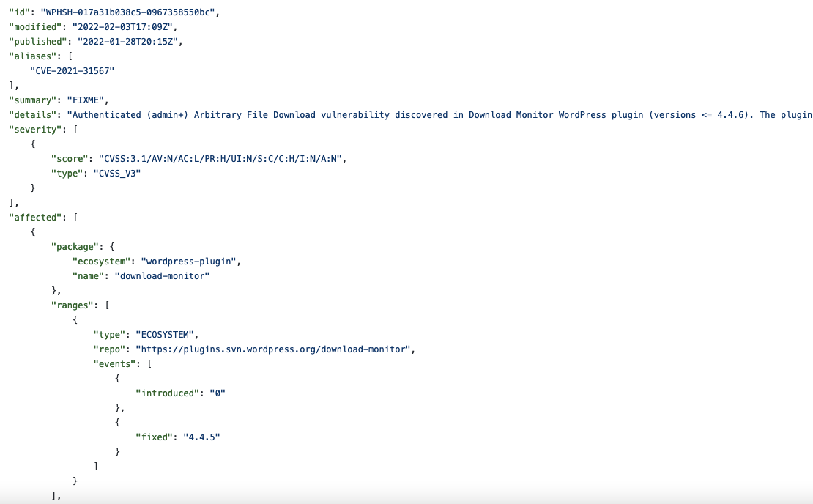The height and width of the screenshot is (504, 813).
Task: Click the "ranges" key
Action: click(72, 305)
